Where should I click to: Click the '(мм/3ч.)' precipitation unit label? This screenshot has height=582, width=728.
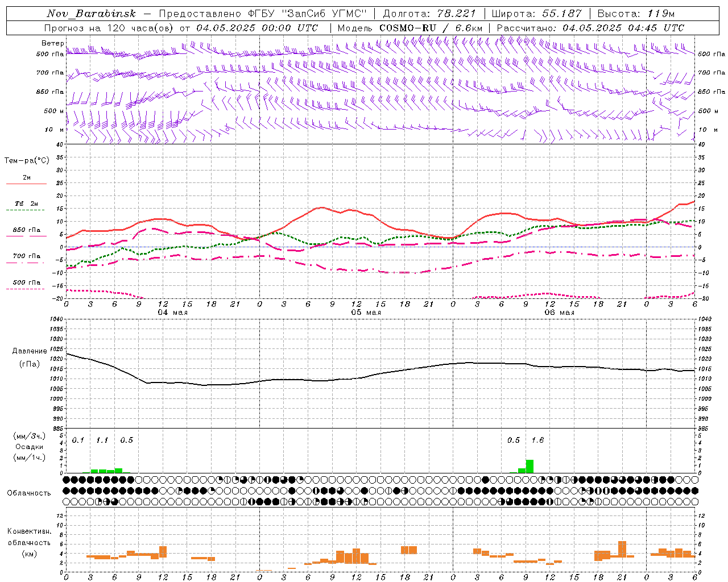click(30, 436)
